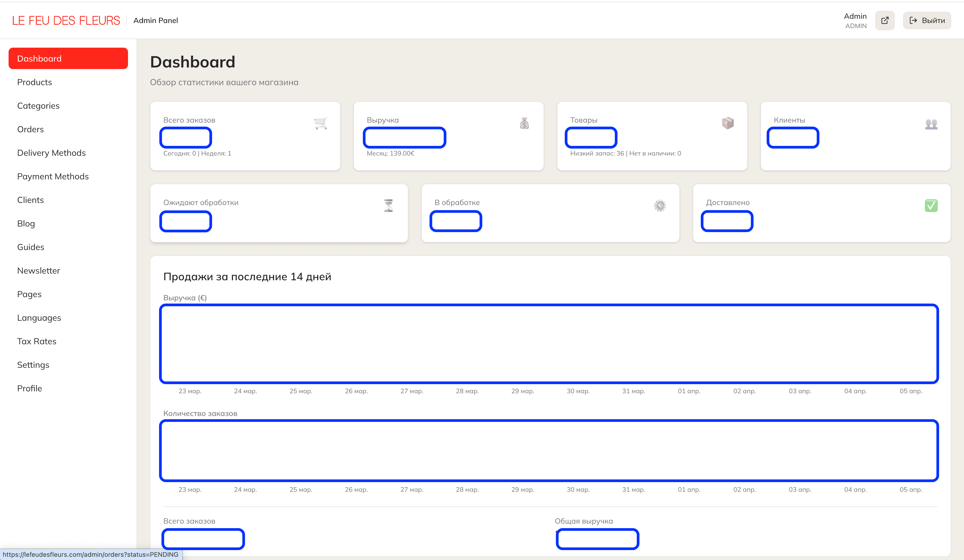Click the shopping cart icon on orders card

pyautogui.click(x=321, y=123)
